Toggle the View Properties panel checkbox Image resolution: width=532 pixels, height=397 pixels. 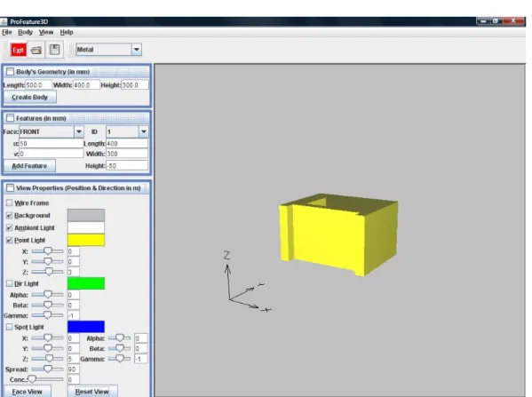click(x=10, y=188)
